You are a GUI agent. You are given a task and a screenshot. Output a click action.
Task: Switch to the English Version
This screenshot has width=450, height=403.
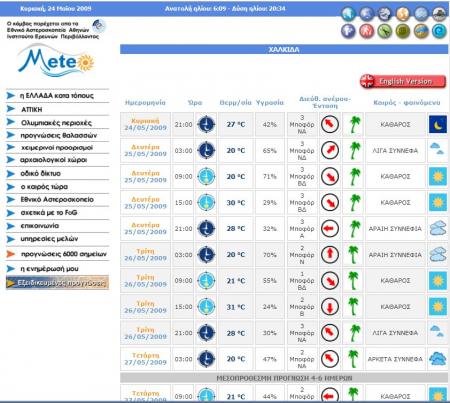point(403,81)
